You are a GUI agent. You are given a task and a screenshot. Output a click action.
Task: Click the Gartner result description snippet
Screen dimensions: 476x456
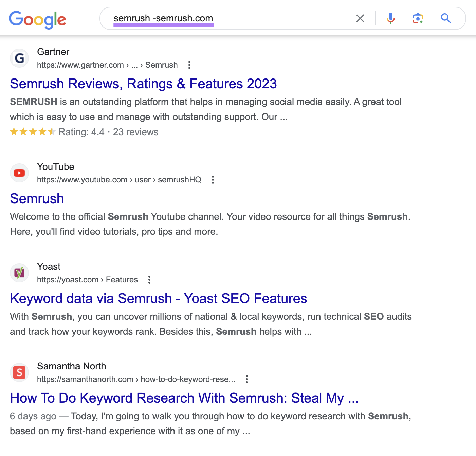pos(206,109)
